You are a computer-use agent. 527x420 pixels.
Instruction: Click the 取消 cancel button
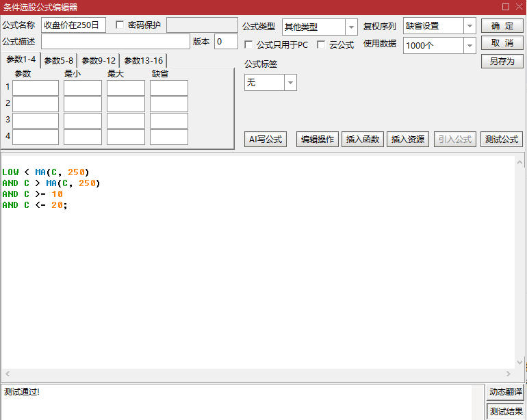click(x=502, y=43)
